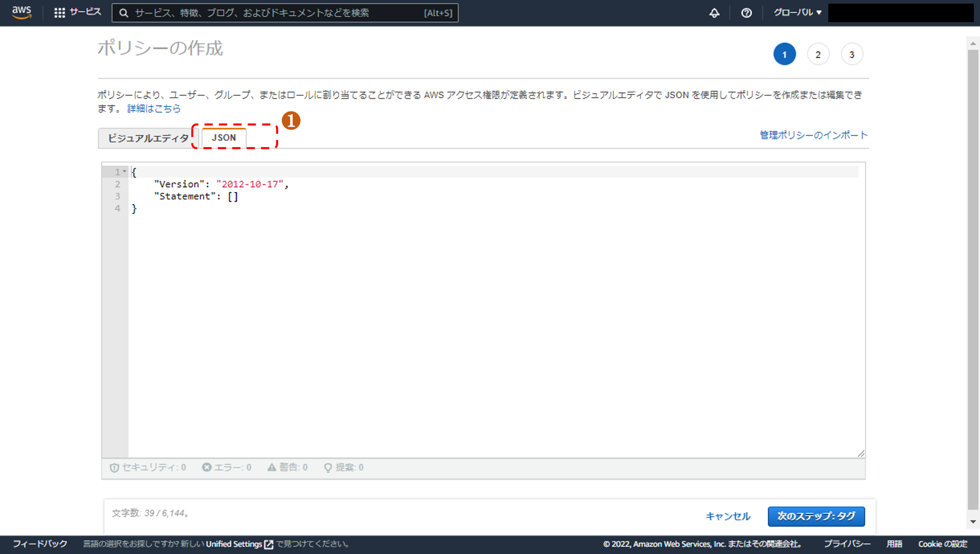Viewport: 980px width, 554px height.
Task: Click the AWS logo home icon
Action: pyautogui.click(x=22, y=12)
